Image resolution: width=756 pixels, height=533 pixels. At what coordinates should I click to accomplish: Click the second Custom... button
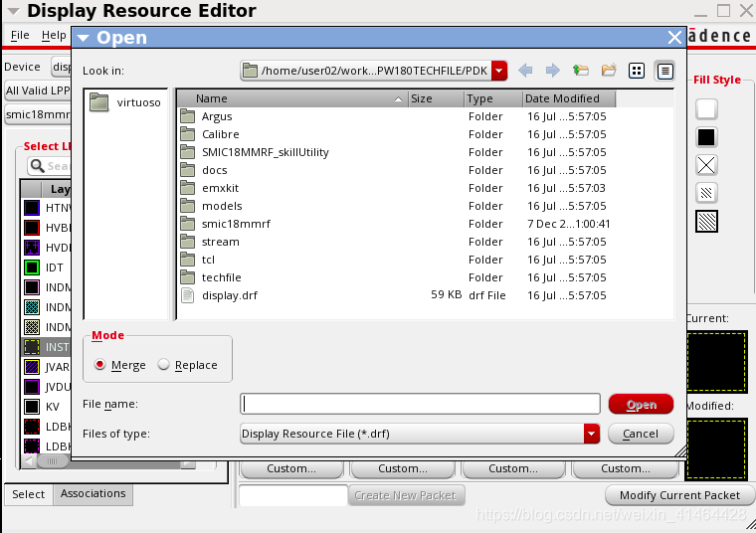click(403, 468)
